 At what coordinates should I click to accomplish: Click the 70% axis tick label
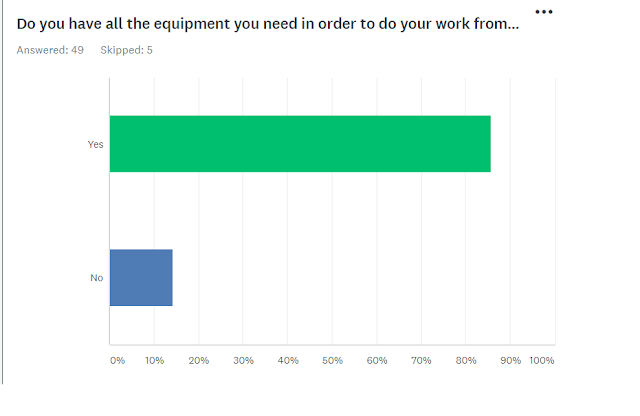[422, 360]
